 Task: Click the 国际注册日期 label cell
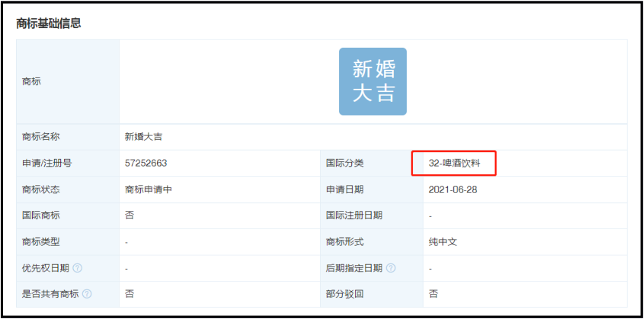click(372, 215)
